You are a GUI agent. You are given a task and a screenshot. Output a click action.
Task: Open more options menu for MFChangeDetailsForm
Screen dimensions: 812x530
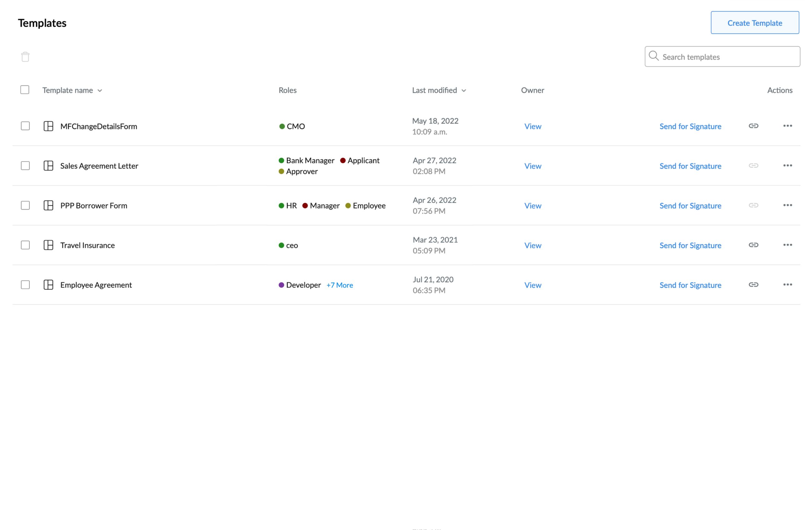point(787,126)
